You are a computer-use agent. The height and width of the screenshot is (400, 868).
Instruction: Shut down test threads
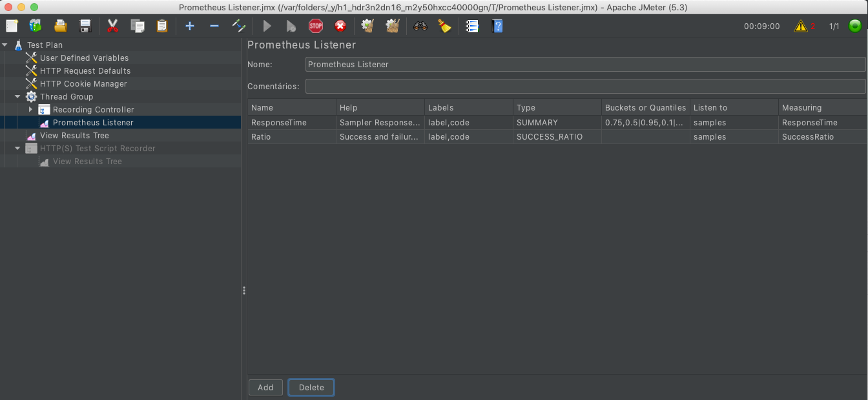tap(340, 26)
